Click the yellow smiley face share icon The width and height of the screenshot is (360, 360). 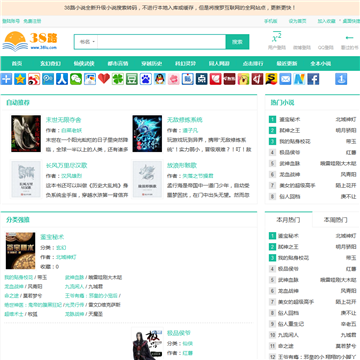244,79
